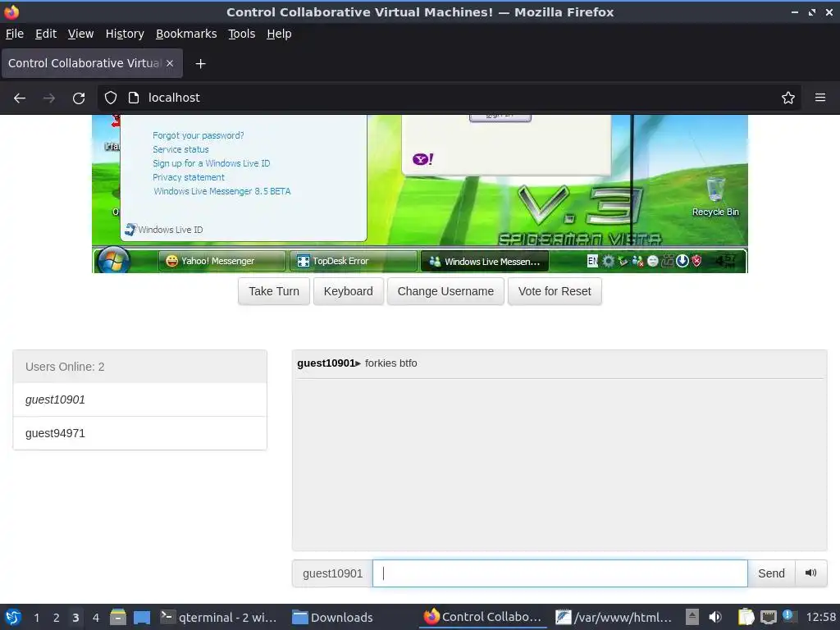This screenshot has width=840, height=630.
Task: Click the Take Turn button
Action: [274, 291]
